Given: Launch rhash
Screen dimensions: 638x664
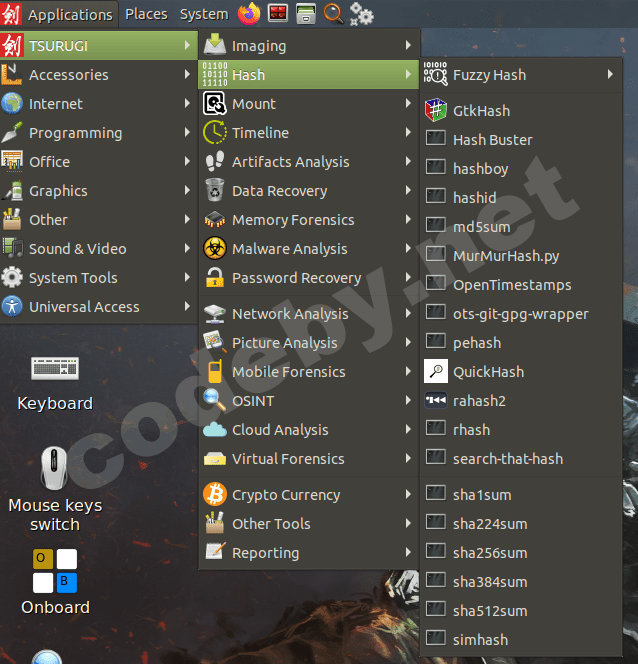Looking at the screenshot, I should click(x=521, y=429).
